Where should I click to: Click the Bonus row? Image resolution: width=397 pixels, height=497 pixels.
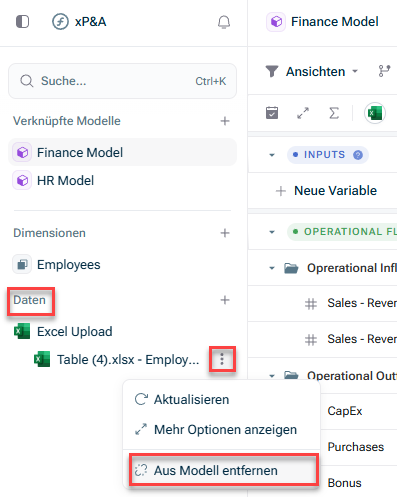tap(359, 482)
